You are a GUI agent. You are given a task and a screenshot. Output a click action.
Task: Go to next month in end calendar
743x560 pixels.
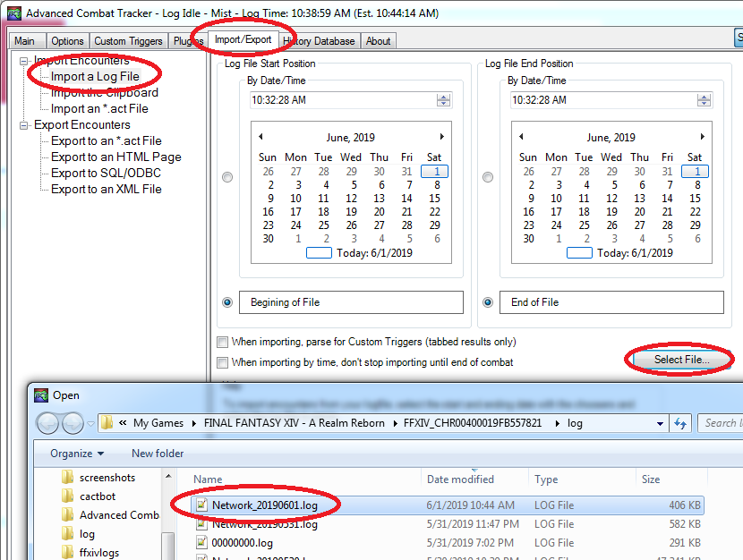[x=702, y=137]
